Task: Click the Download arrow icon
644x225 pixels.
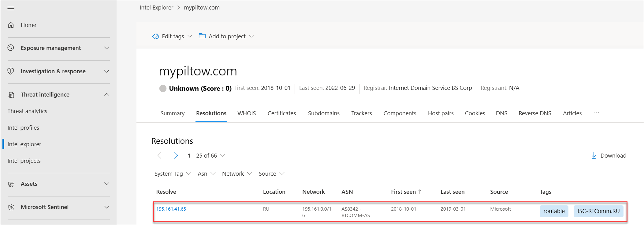Action: click(x=594, y=155)
